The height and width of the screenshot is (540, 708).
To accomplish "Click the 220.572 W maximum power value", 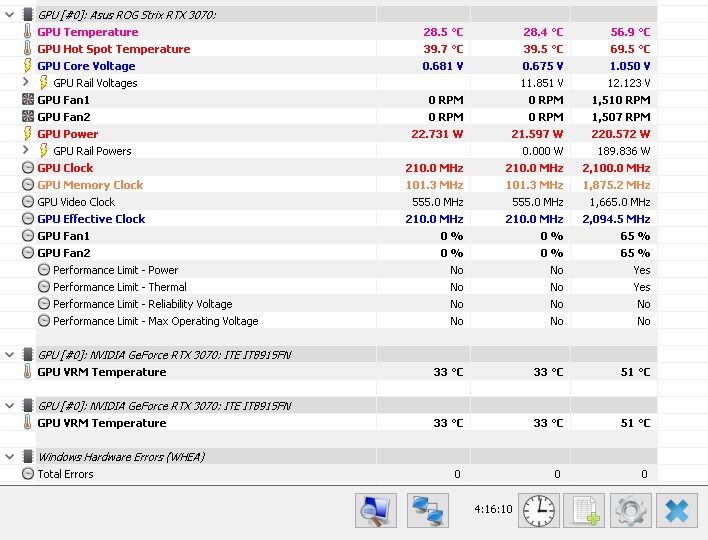I will 621,134.
